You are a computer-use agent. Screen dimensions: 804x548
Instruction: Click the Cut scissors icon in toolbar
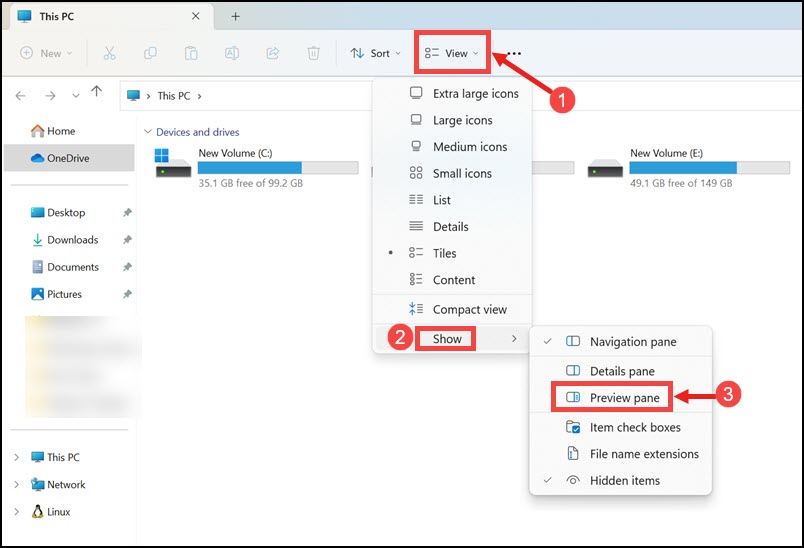click(x=109, y=53)
